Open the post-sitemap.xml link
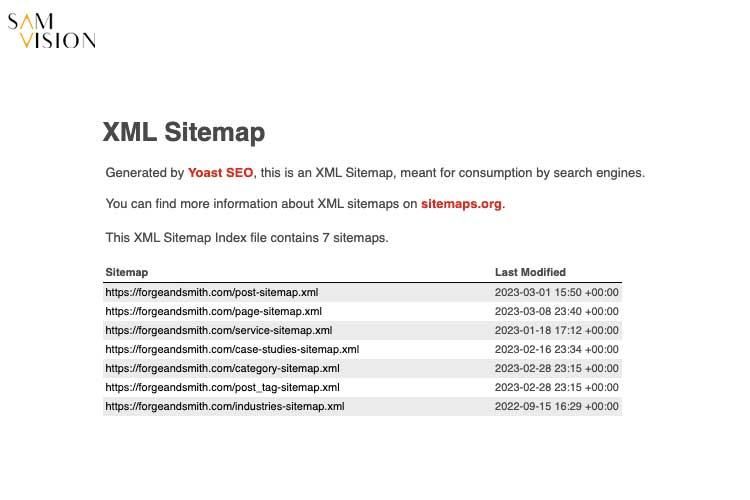Image resolution: width=750 pixels, height=500 pixels. coord(212,292)
